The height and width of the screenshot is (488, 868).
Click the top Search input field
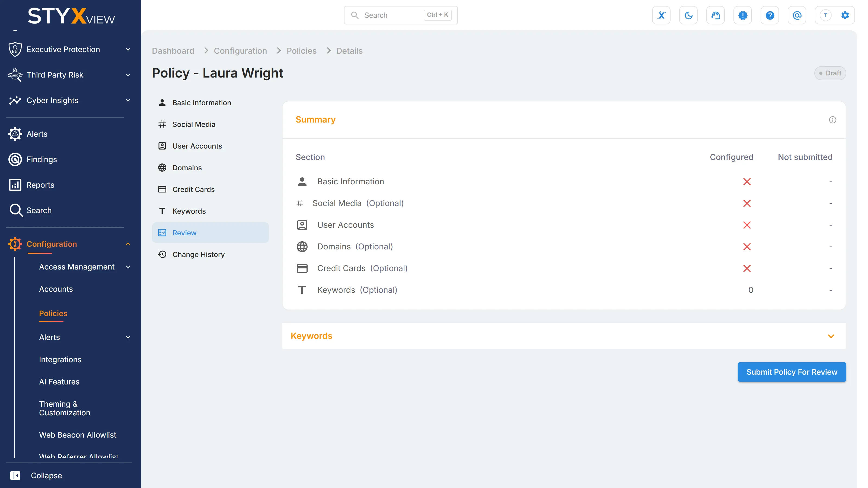pos(401,15)
